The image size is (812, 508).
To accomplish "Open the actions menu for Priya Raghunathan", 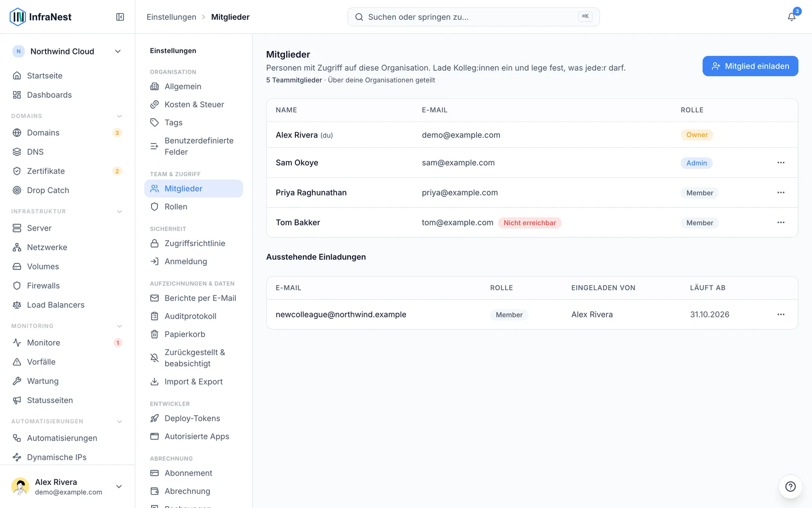I will pyautogui.click(x=781, y=193).
